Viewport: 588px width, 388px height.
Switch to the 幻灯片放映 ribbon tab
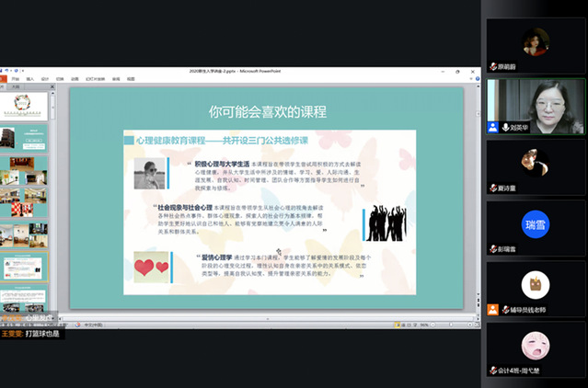pyautogui.click(x=93, y=79)
